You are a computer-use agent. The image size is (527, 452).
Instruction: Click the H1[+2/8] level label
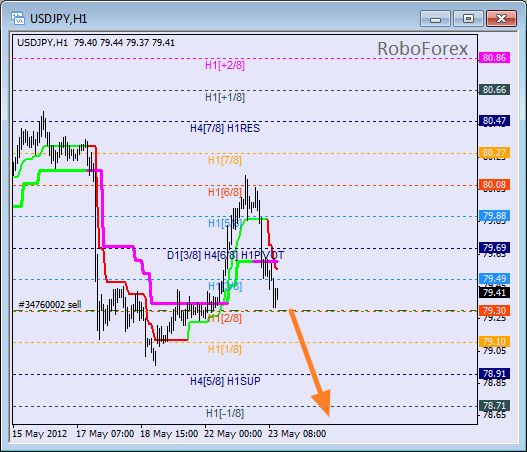point(225,65)
